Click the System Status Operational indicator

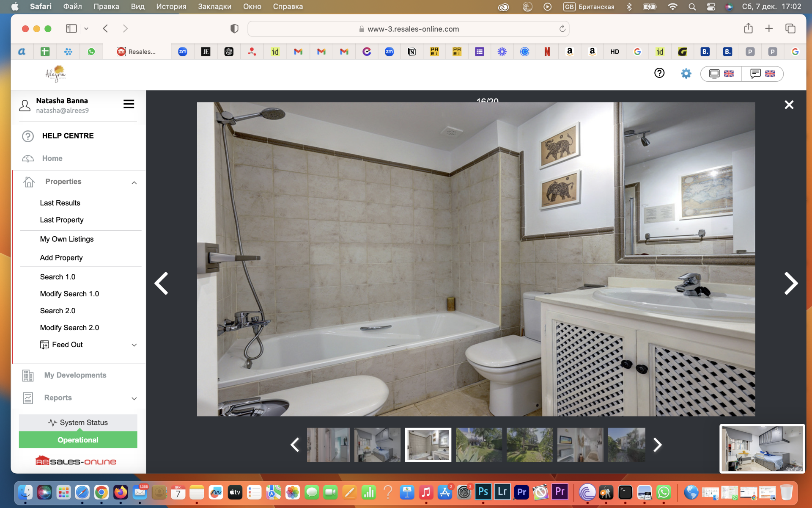click(78, 440)
